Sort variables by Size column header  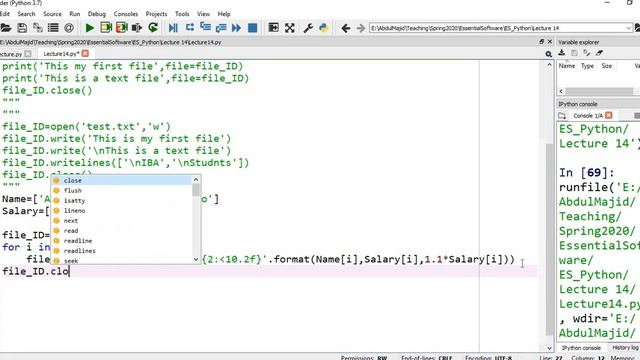[x=607, y=66]
